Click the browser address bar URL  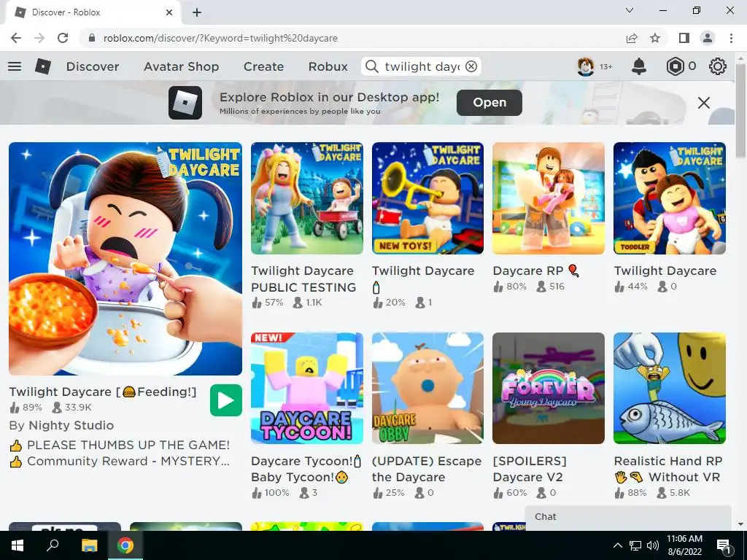[x=220, y=38]
